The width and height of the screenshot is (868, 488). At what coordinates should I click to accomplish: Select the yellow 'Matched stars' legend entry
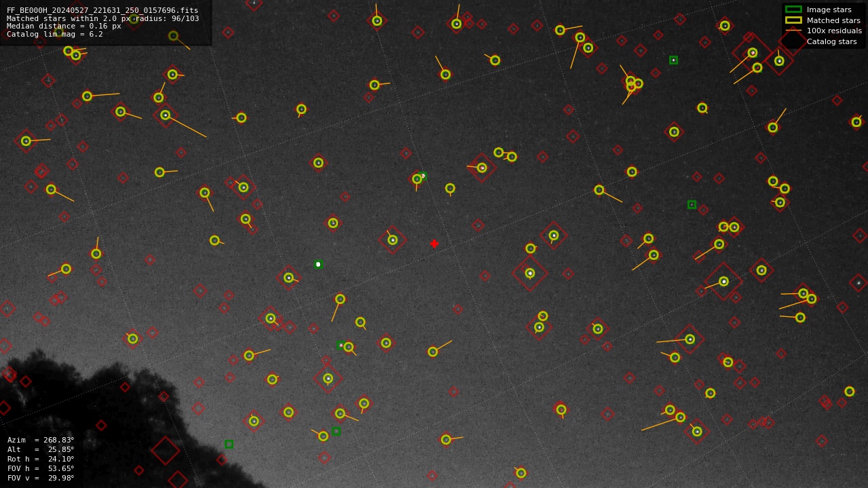tap(823, 20)
